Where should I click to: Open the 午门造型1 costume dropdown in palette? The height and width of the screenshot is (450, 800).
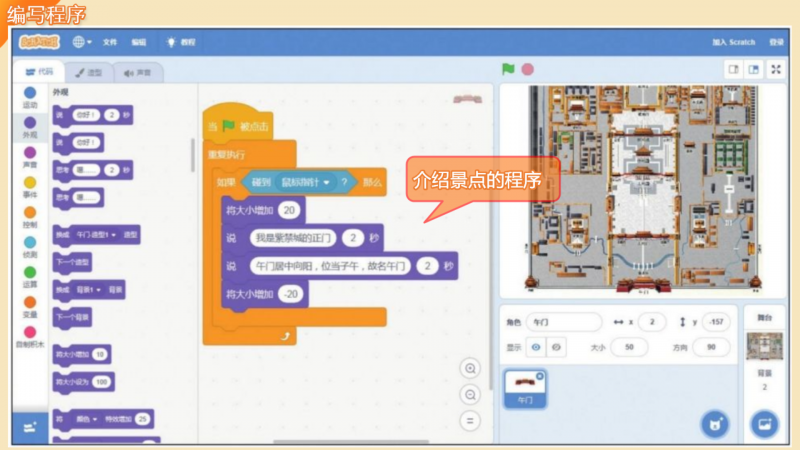coord(96,235)
